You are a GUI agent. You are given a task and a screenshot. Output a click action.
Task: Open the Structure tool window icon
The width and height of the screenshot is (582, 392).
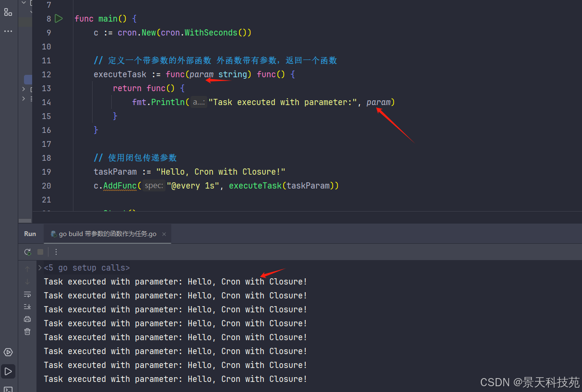[8, 12]
